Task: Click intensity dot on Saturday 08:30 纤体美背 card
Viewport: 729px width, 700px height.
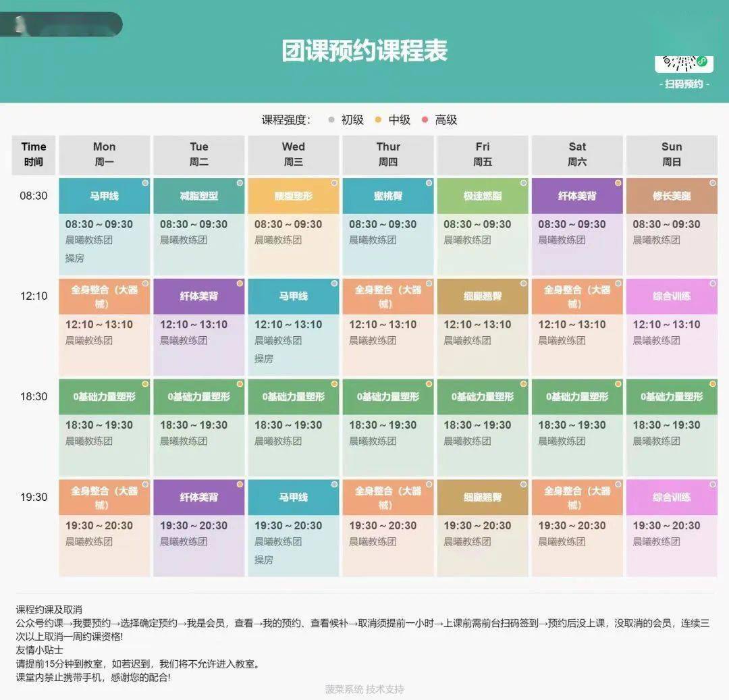Action: pyautogui.click(x=618, y=183)
